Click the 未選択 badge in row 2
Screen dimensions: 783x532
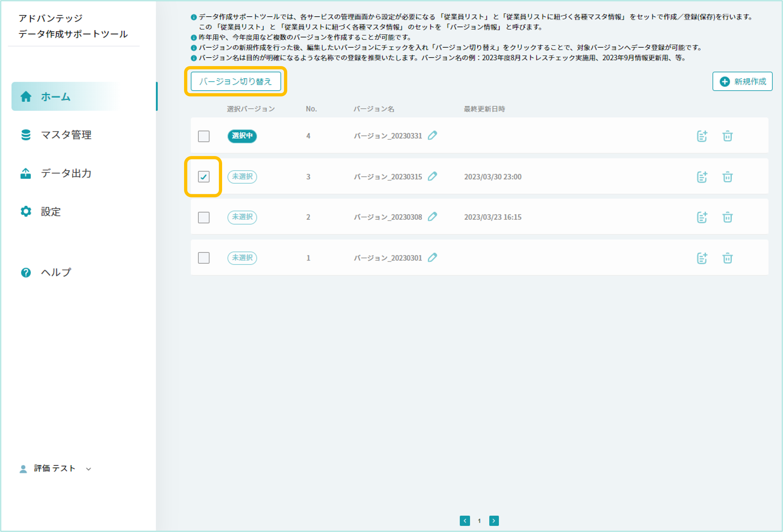coord(242,217)
